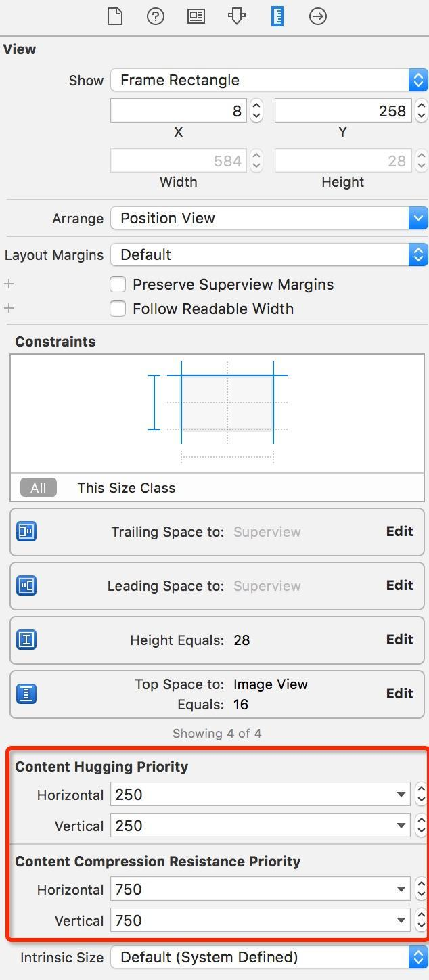The width and height of the screenshot is (429, 980).
Task: Click the Trailing Space constraint icon
Action: pos(26,531)
